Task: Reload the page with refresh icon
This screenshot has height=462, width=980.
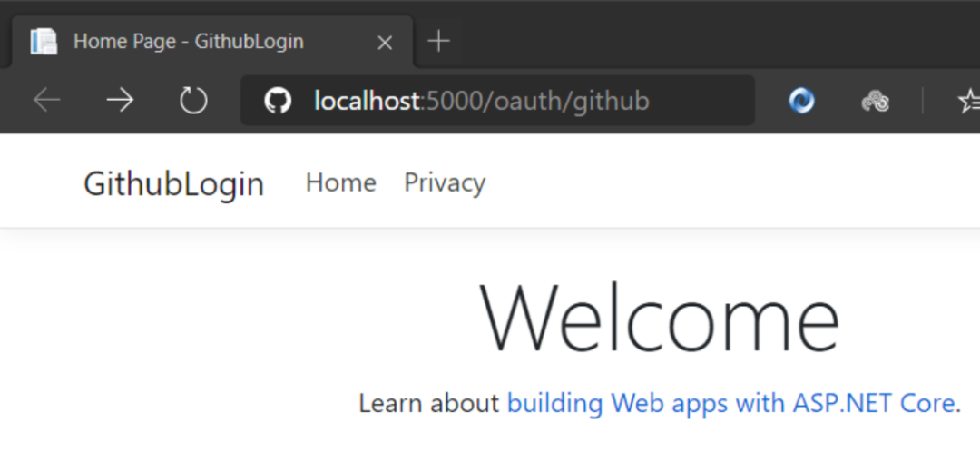Action: tap(193, 100)
